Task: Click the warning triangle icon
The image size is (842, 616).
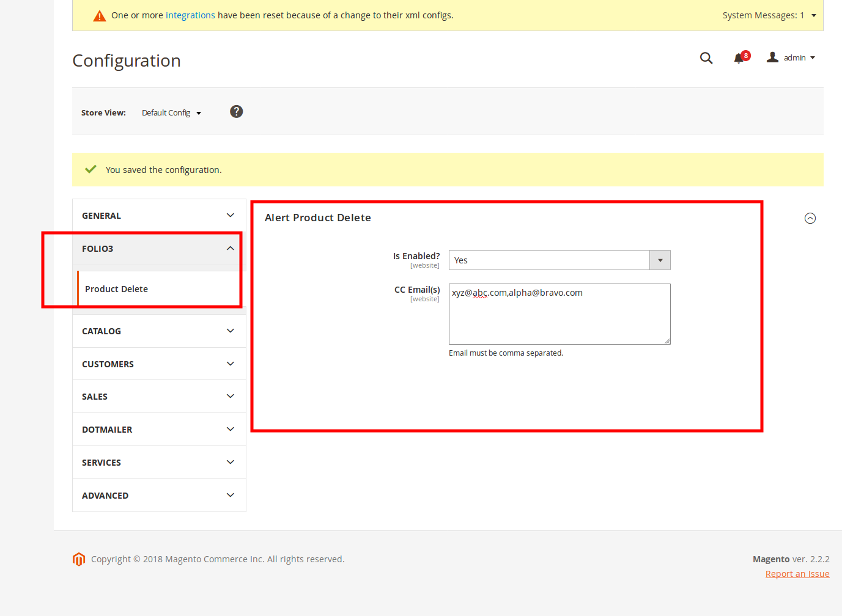Action: click(99, 15)
